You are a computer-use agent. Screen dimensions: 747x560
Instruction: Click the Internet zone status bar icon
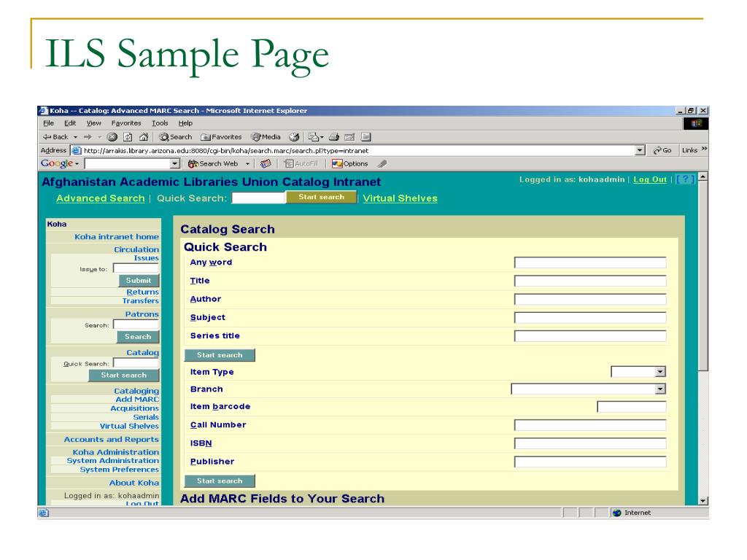617,513
